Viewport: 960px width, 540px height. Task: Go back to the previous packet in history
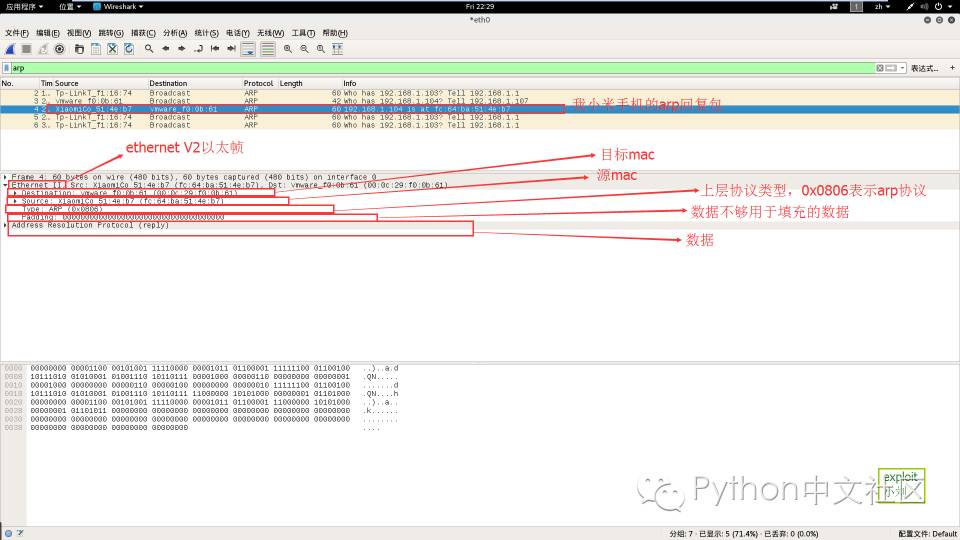[x=165, y=49]
